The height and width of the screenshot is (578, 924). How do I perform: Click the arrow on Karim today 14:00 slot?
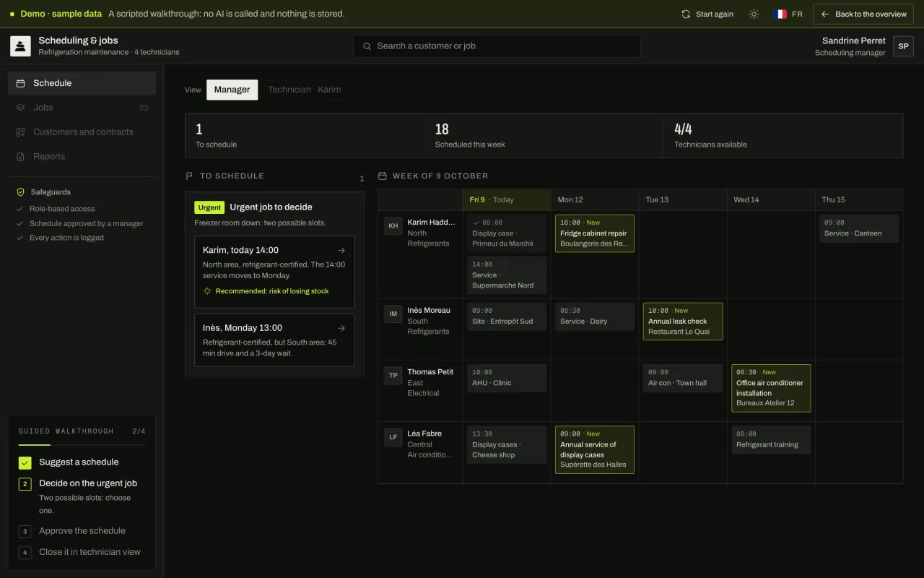click(x=341, y=250)
